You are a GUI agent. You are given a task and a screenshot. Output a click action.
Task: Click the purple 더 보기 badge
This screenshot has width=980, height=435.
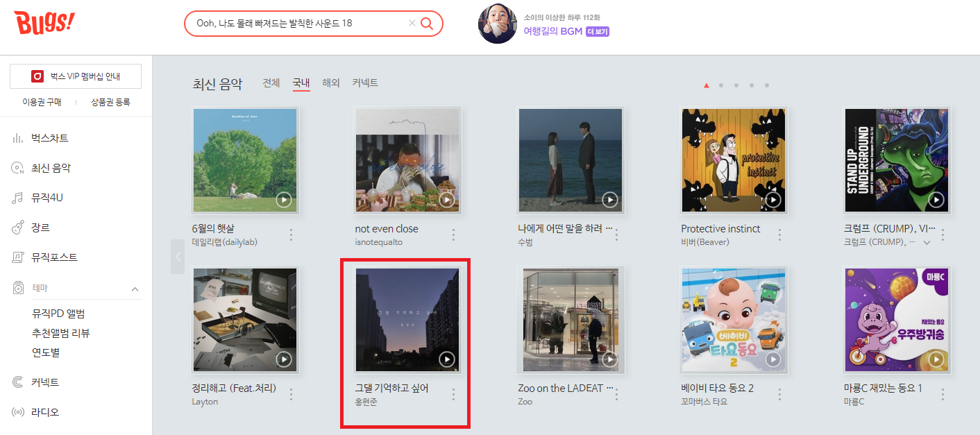tap(598, 31)
